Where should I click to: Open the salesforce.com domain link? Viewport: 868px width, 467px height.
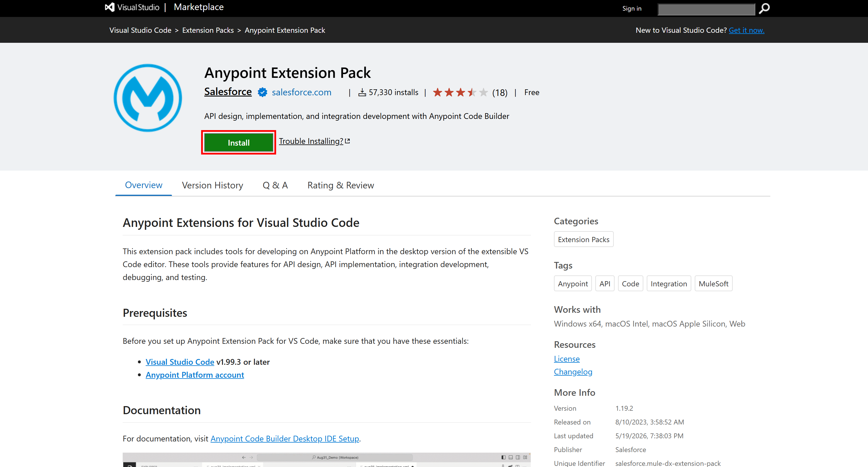click(x=302, y=92)
